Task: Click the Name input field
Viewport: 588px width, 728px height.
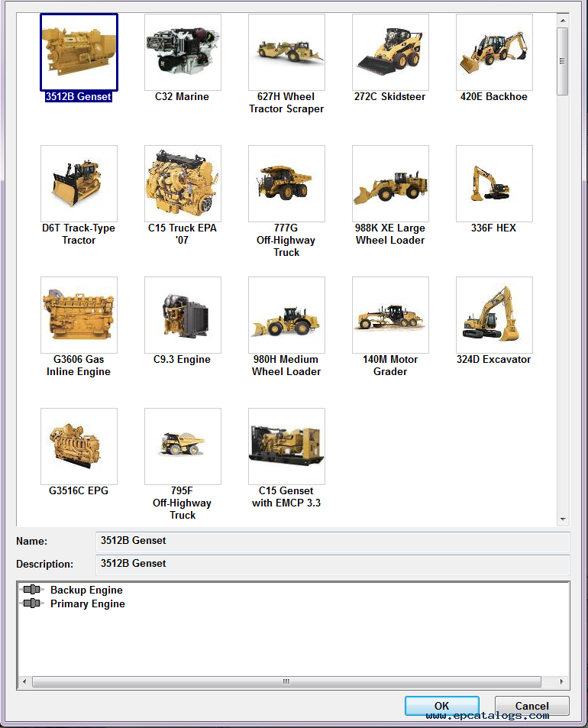Action: click(332, 542)
